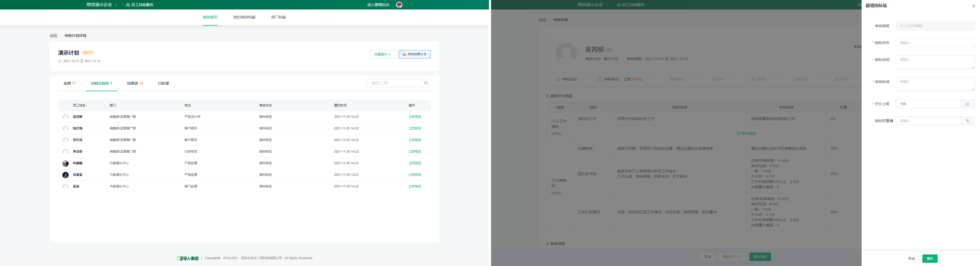Switch to the 待面谈 tab
980x266 pixels.
tap(135, 84)
